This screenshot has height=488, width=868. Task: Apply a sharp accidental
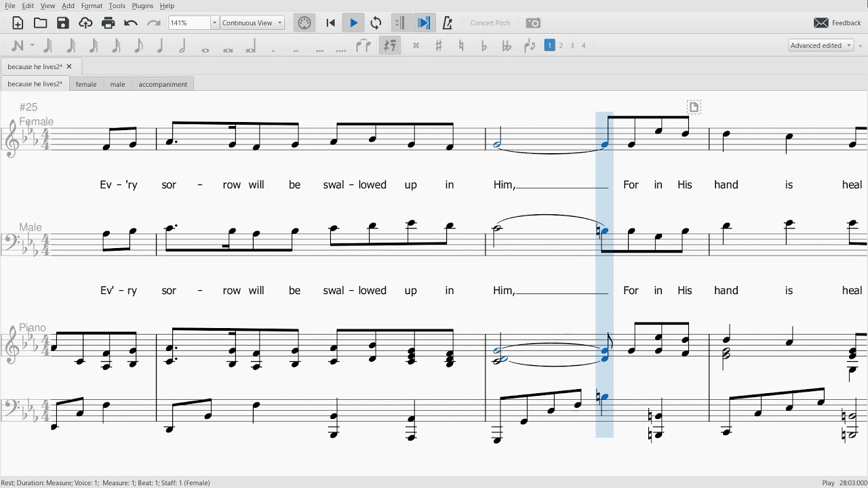pos(439,46)
